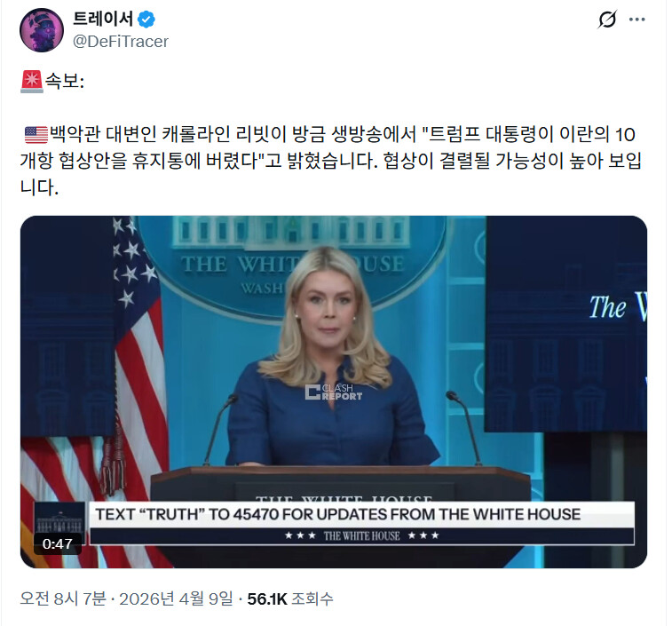
Task: Open the three-dot more options menu
Action: [x=636, y=20]
